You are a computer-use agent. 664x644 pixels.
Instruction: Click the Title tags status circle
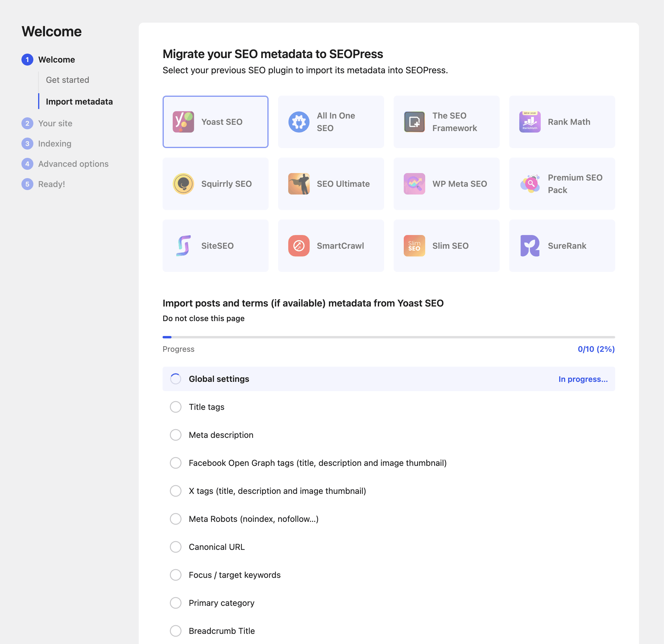[x=175, y=407]
